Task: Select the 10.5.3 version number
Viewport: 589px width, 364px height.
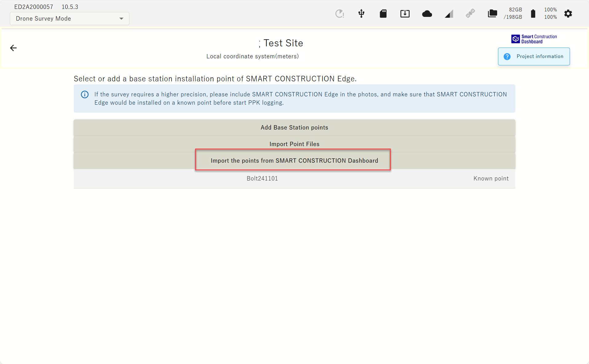Action: click(70, 7)
